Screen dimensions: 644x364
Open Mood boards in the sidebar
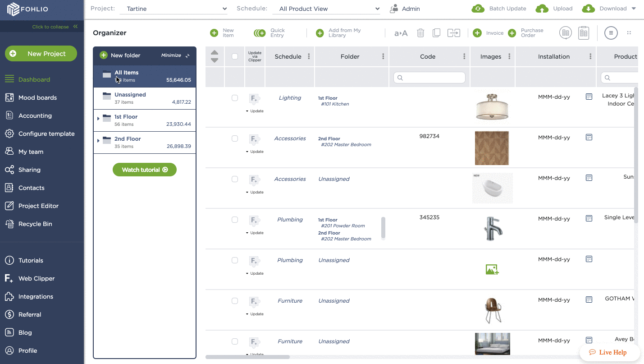37,97
